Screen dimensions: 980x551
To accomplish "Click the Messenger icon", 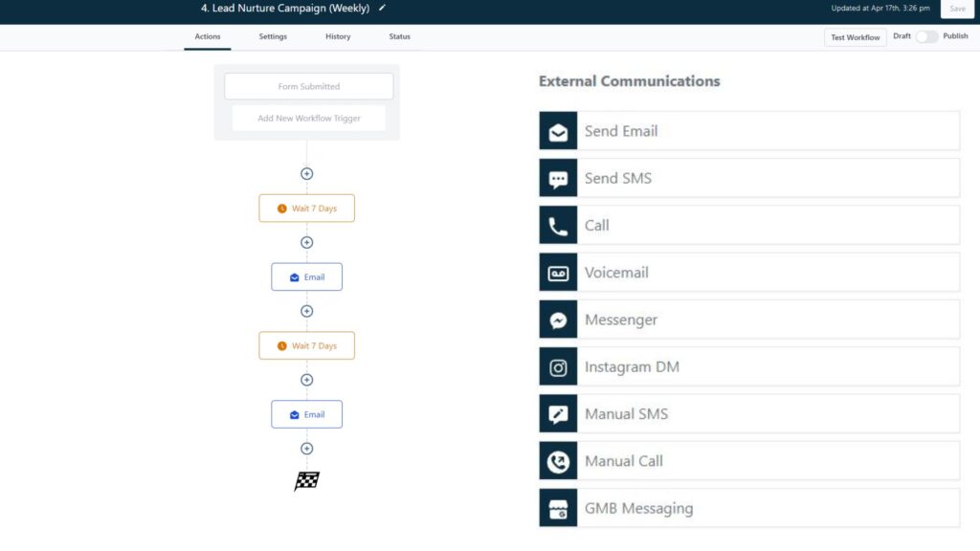I will tap(558, 320).
